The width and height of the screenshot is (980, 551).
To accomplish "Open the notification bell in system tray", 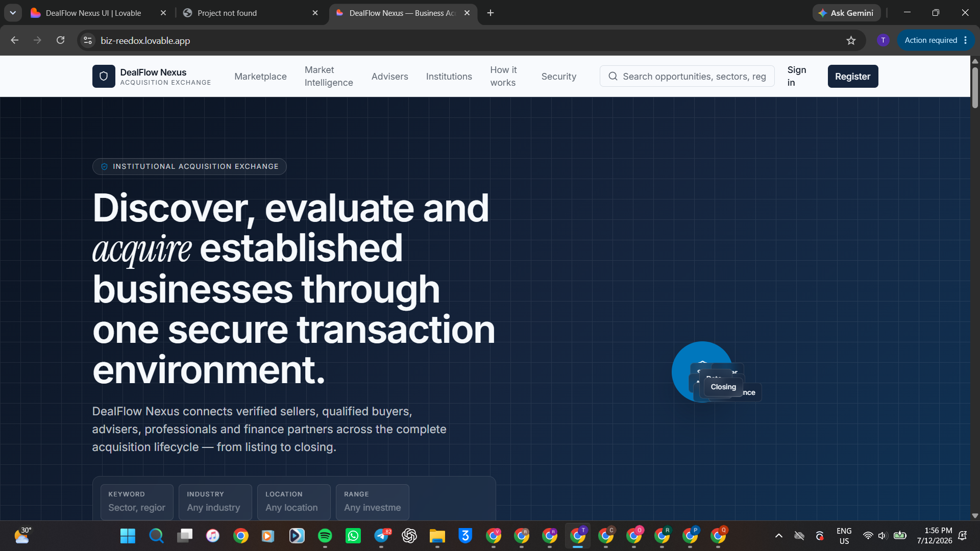I will (963, 536).
